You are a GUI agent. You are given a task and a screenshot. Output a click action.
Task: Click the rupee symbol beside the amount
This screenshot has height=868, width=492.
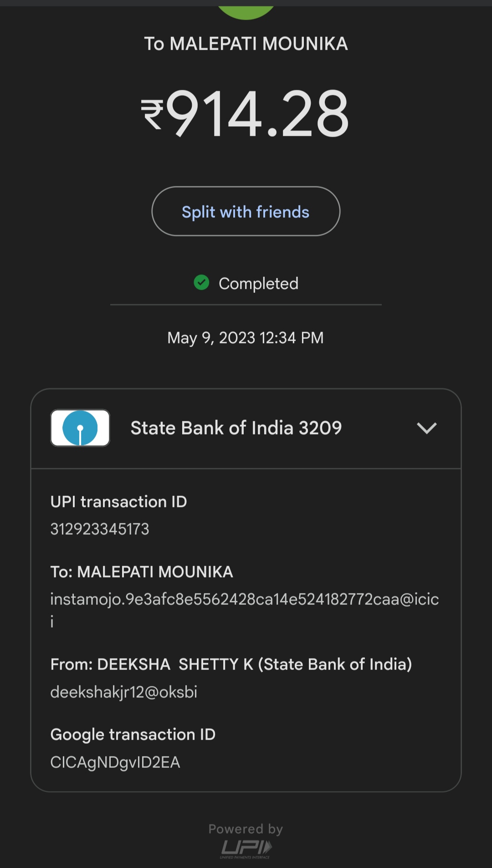pyautogui.click(x=152, y=115)
